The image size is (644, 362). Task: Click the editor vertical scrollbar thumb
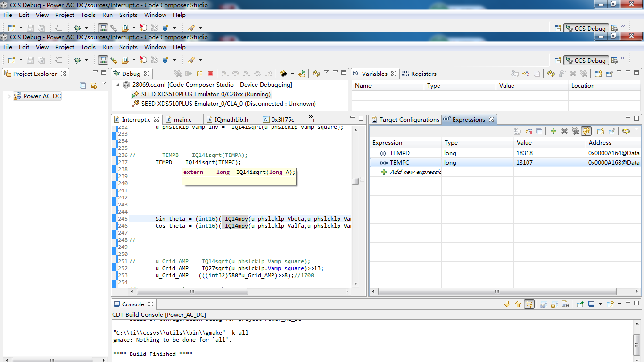355,181
